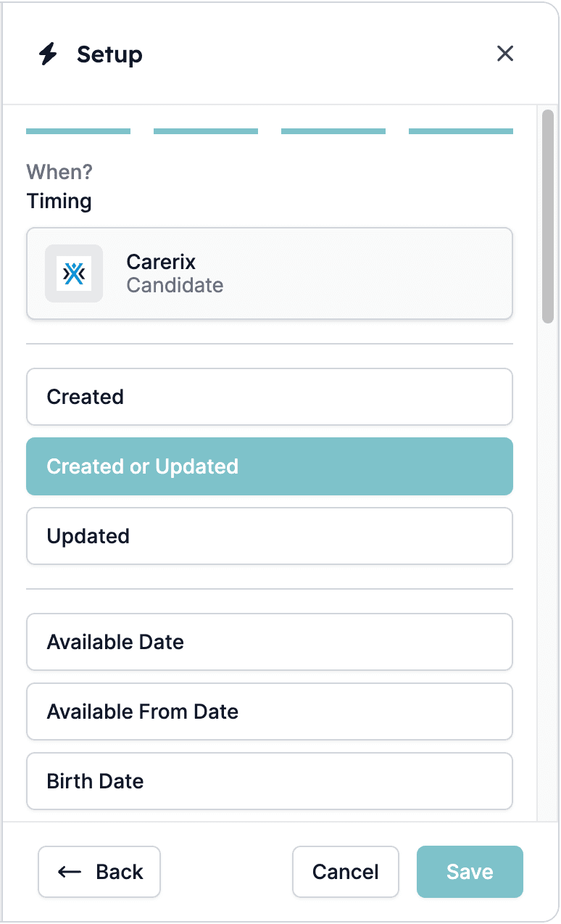Select the Created timing option
The height and width of the screenshot is (924, 561).
(x=270, y=397)
